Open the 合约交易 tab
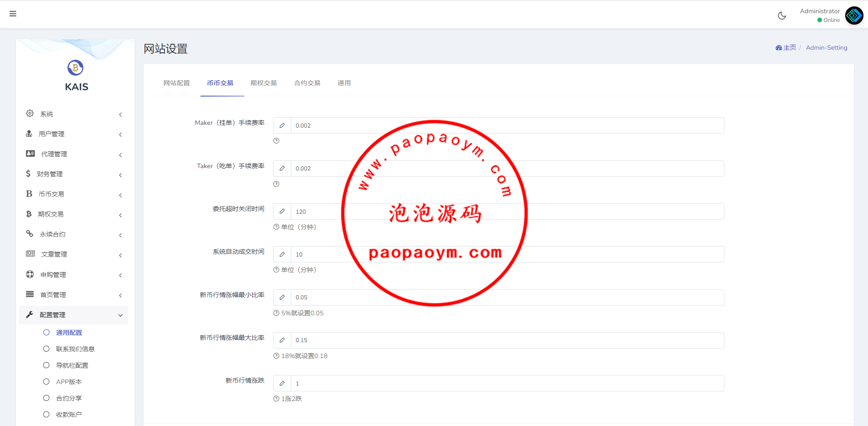The width and height of the screenshot is (868, 426). pos(307,83)
